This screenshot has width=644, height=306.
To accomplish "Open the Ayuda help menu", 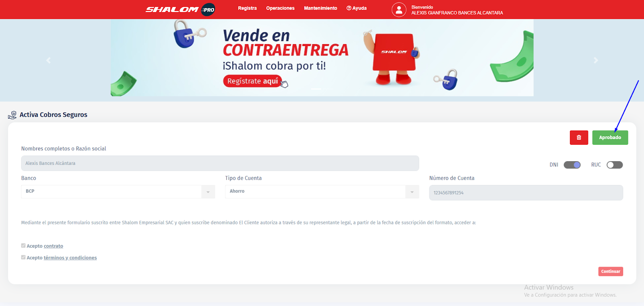I will tap(357, 8).
